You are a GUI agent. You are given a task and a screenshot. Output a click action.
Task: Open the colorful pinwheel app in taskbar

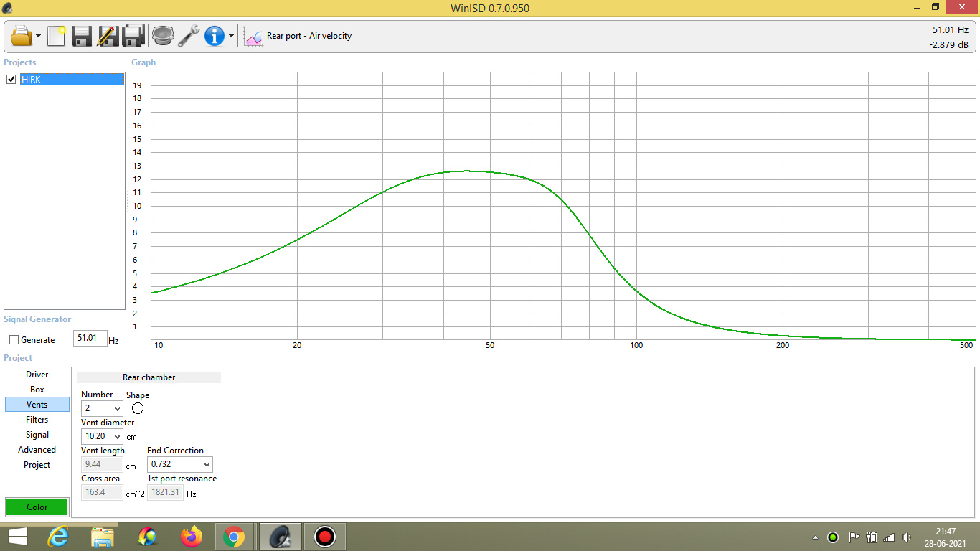coord(147,537)
